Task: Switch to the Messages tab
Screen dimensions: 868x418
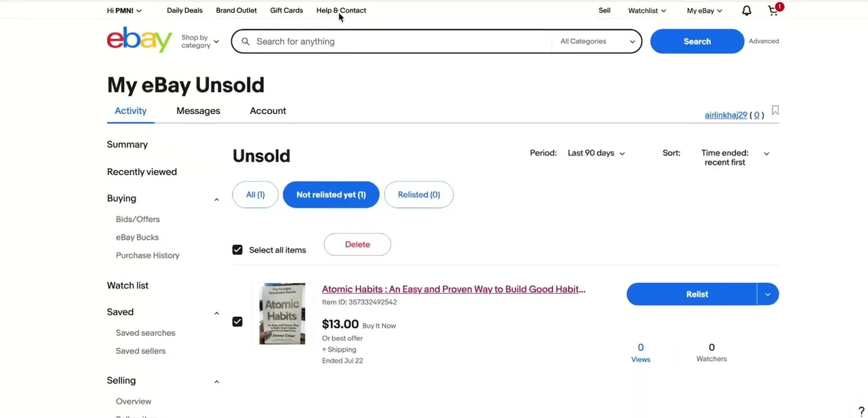Action: click(x=198, y=111)
